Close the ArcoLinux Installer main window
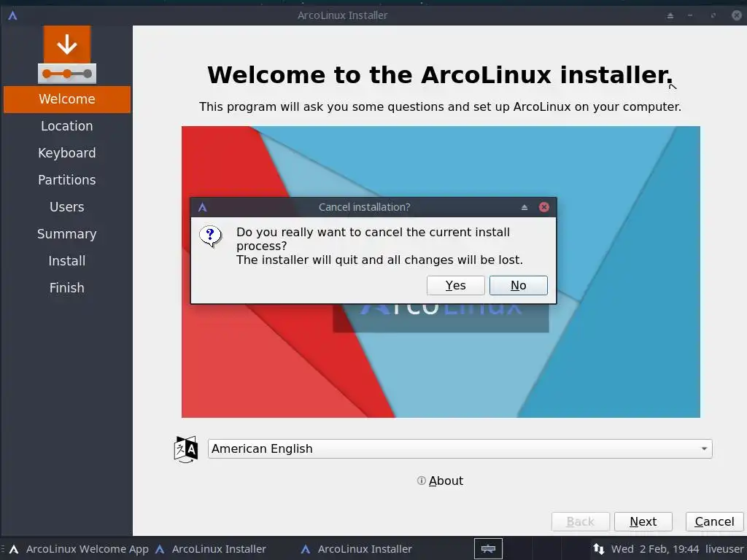Image resolution: width=747 pixels, height=560 pixels. [737, 15]
